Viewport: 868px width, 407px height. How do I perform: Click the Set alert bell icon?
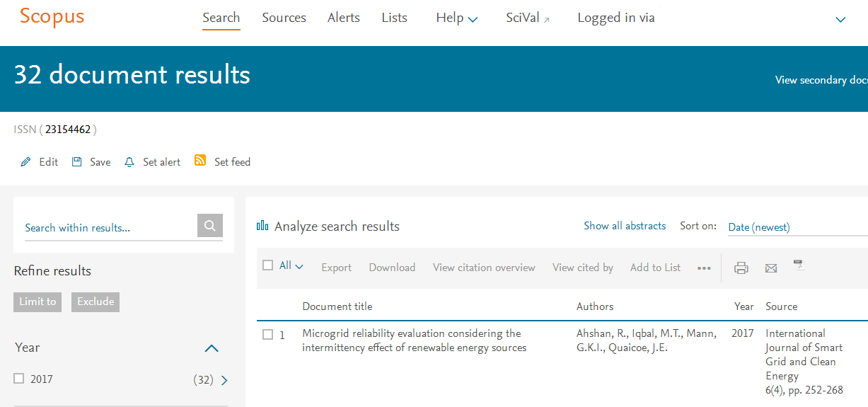(129, 162)
